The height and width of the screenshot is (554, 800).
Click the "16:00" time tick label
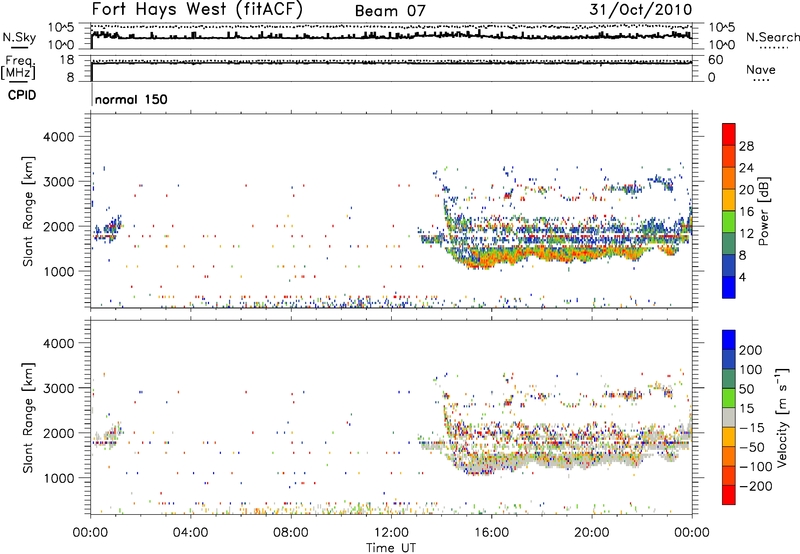pos(491,533)
